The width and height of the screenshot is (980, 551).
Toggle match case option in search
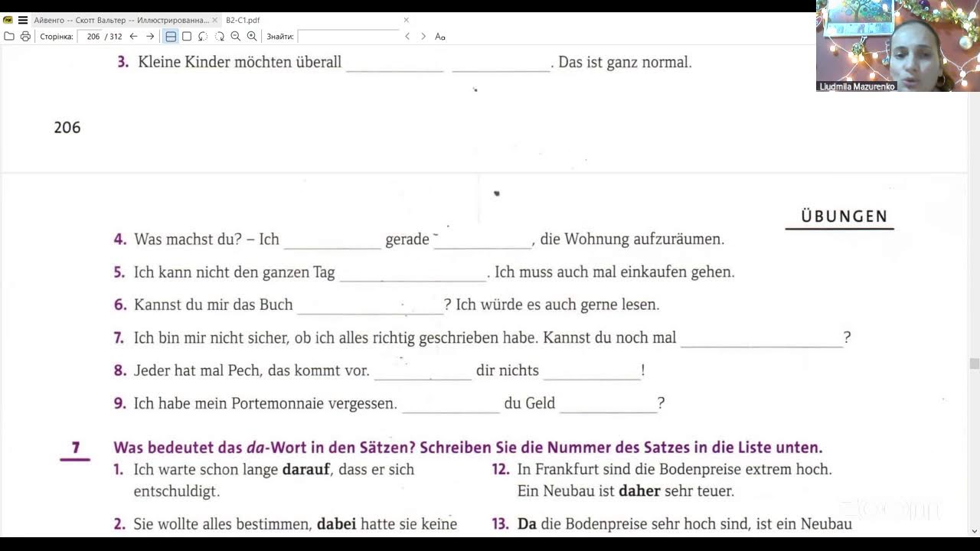click(440, 36)
